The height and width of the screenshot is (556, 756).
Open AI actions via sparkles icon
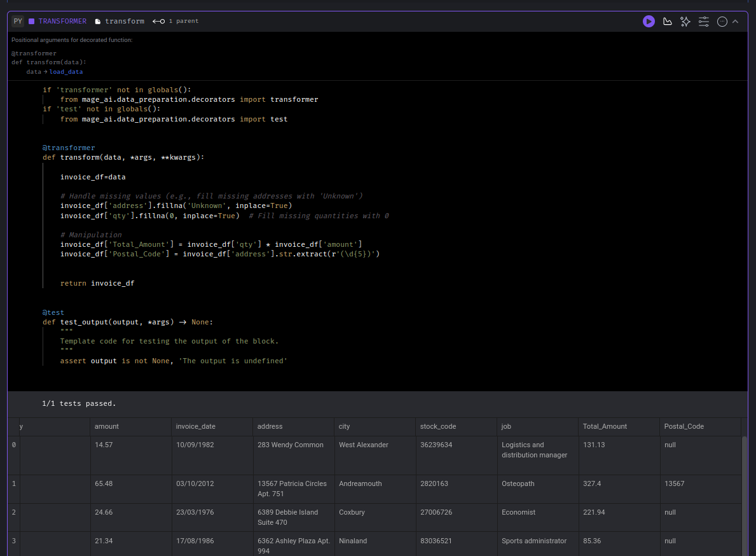pyautogui.click(x=685, y=21)
